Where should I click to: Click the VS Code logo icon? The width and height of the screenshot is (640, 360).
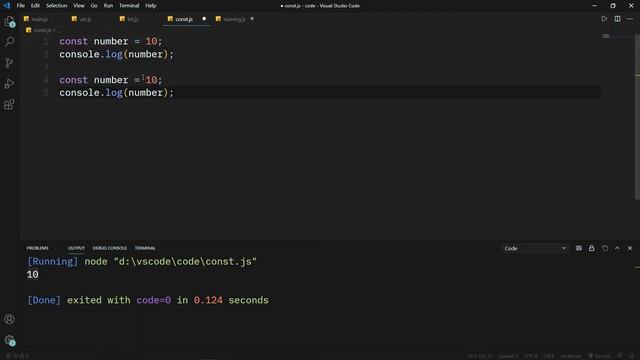(7, 6)
